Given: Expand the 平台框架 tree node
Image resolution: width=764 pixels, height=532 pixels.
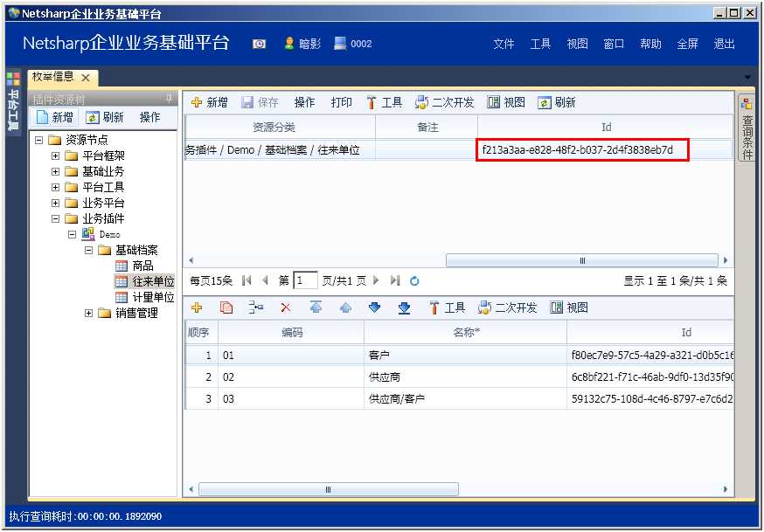Looking at the screenshot, I should [56, 156].
